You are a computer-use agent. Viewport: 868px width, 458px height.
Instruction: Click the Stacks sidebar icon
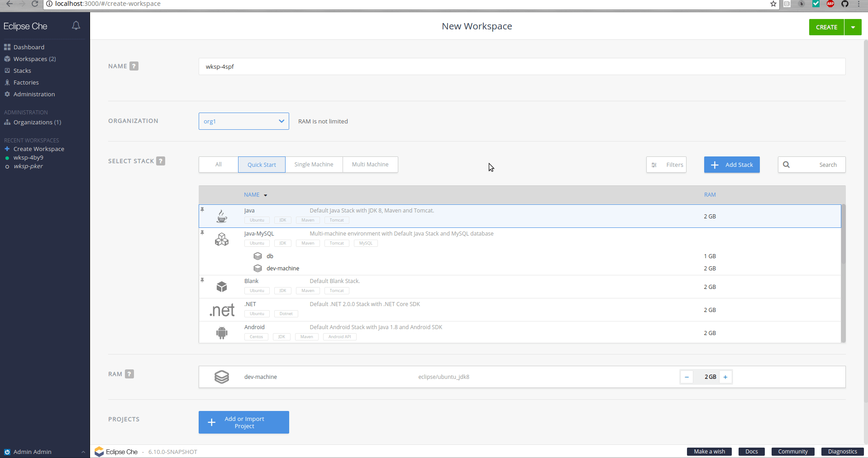coord(7,71)
